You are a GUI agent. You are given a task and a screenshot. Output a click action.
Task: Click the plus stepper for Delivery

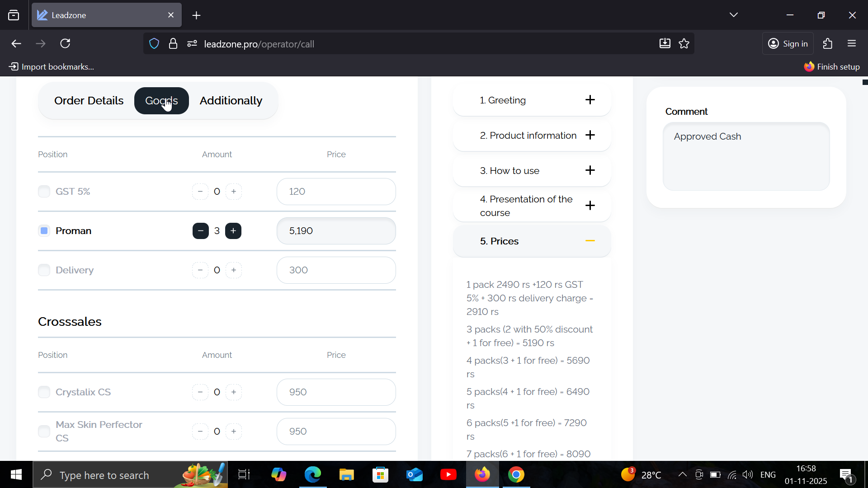[x=234, y=270]
